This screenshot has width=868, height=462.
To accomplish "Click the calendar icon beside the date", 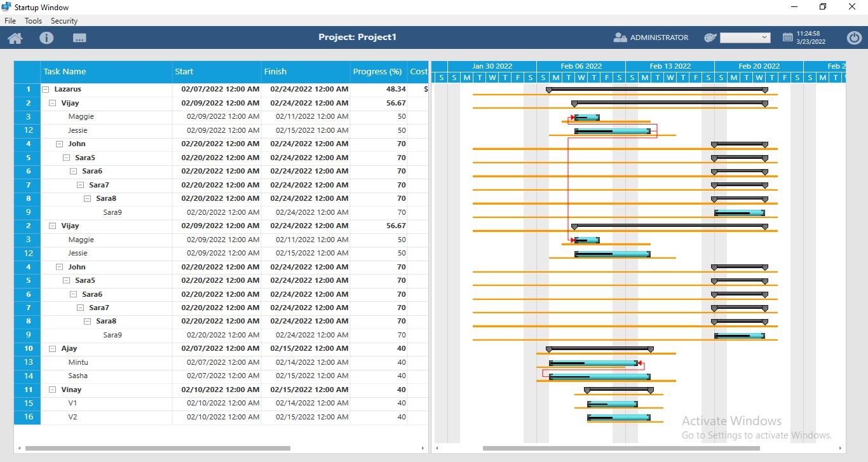I will 787,37.
